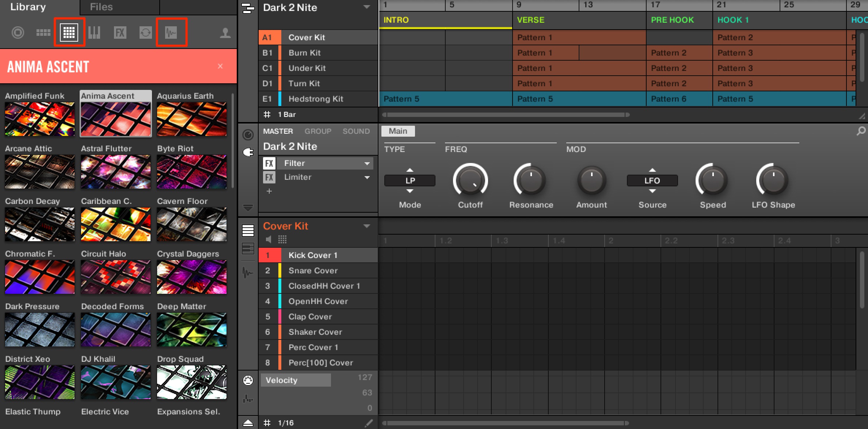
Task: Expand the Dark 2 Nite project dropdown
Action: tap(367, 7)
